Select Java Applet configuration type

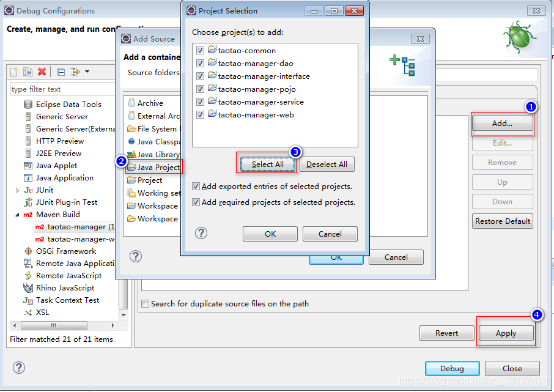click(x=56, y=166)
